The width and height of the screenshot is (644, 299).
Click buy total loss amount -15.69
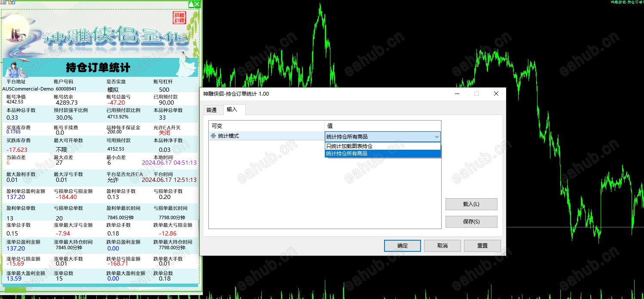(15, 263)
